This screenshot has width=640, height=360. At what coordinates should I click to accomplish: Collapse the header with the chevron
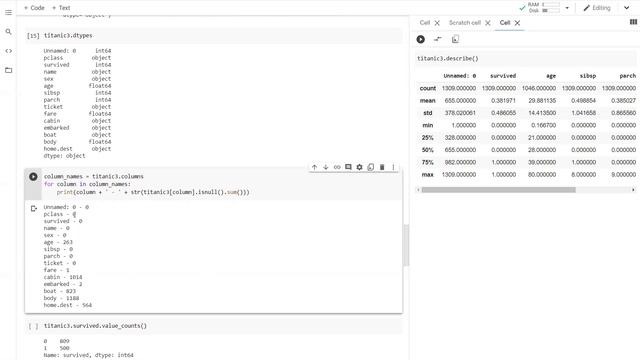click(x=627, y=8)
